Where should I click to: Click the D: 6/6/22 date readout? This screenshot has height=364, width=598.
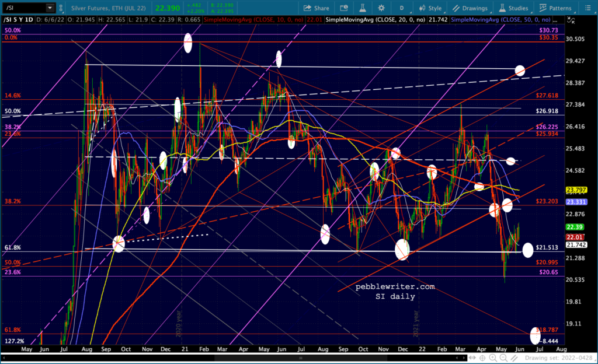(x=50, y=19)
